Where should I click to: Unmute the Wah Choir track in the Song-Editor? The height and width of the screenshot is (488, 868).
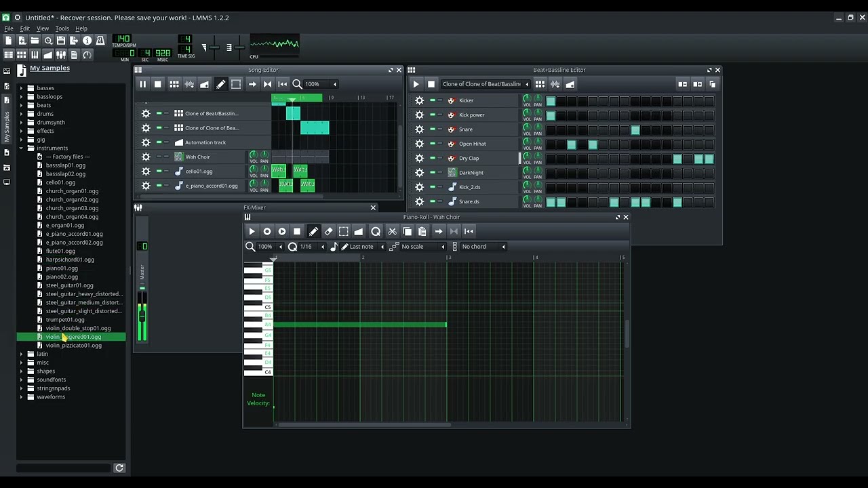159,157
